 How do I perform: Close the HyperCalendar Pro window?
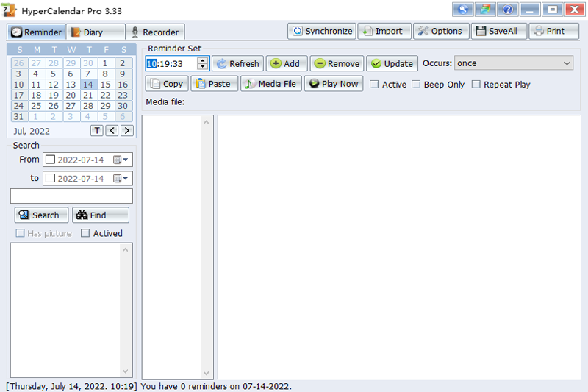tap(575, 10)
